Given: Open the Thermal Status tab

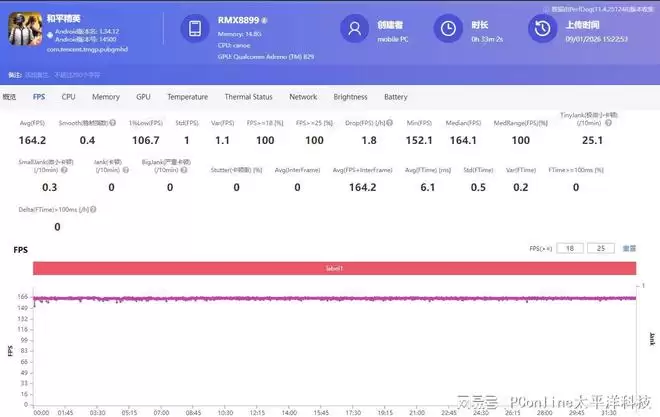Looking at the screenshot, I should click(x=248, y=97).
